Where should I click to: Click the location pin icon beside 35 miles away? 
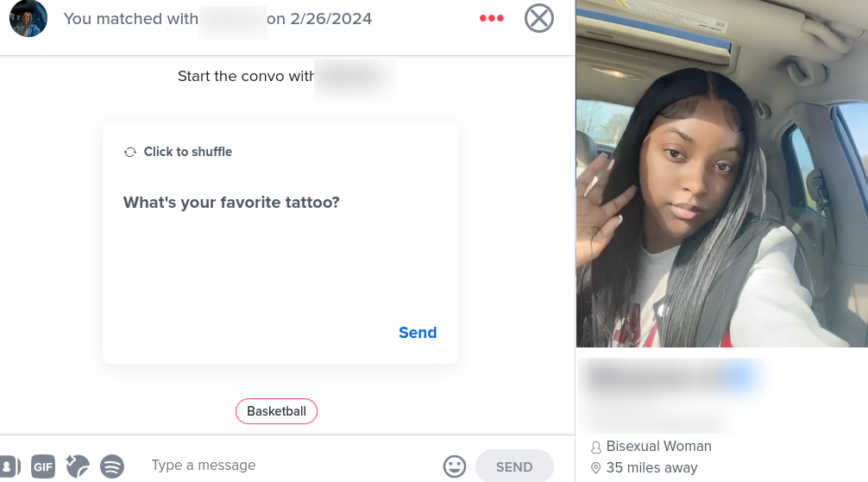coord(595,468)
